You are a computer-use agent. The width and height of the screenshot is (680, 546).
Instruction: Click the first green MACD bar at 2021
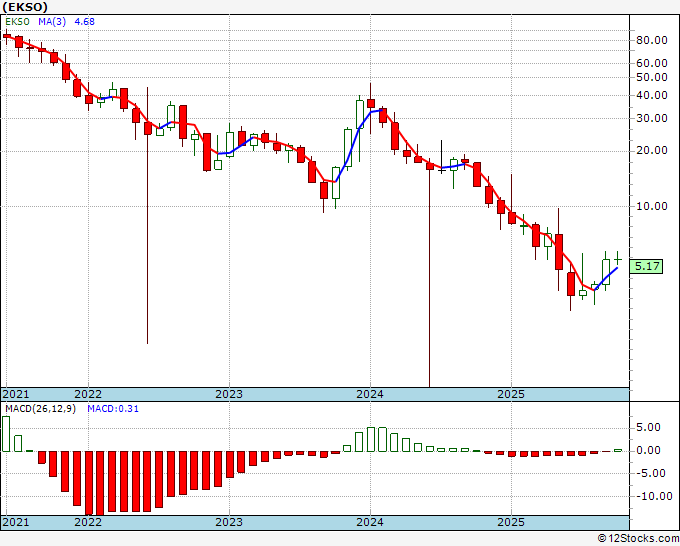coord(6,434)
